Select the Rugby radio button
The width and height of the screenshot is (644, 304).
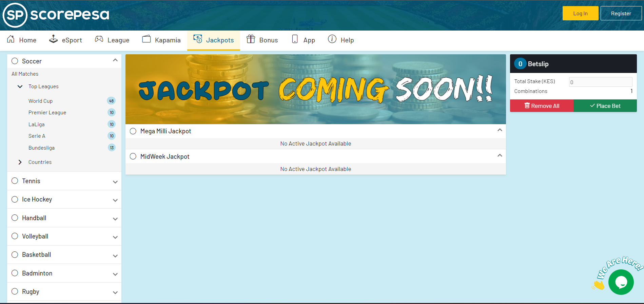15,291
